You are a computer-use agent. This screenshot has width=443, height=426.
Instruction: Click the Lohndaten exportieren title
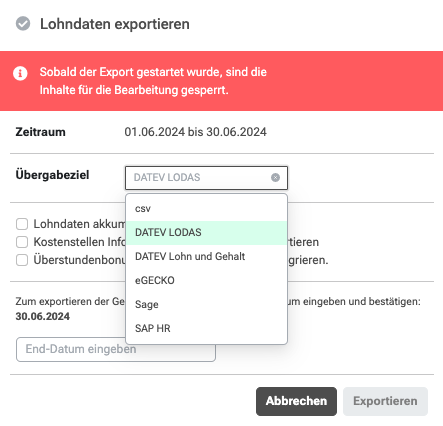click(x=115, y=24)
